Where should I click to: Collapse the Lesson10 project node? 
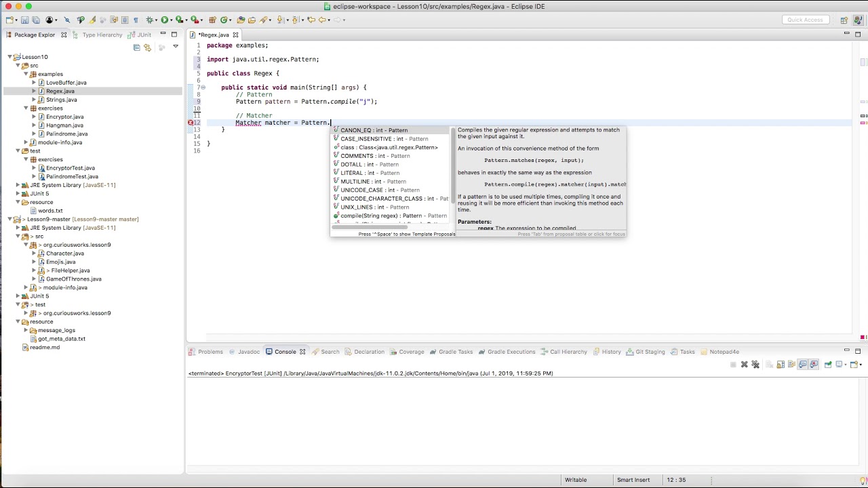[x=10, y=57]
